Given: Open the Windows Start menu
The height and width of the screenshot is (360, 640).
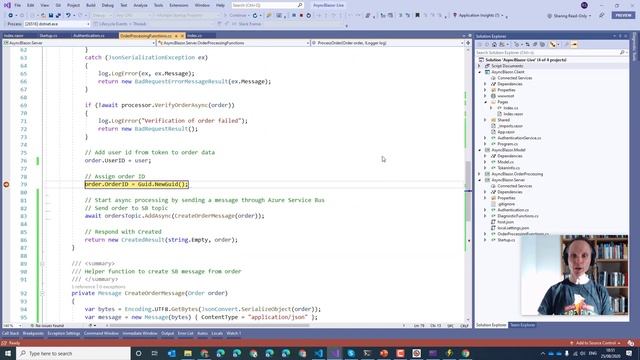Looking at the screenshot, I should click(x=8, y=353).
